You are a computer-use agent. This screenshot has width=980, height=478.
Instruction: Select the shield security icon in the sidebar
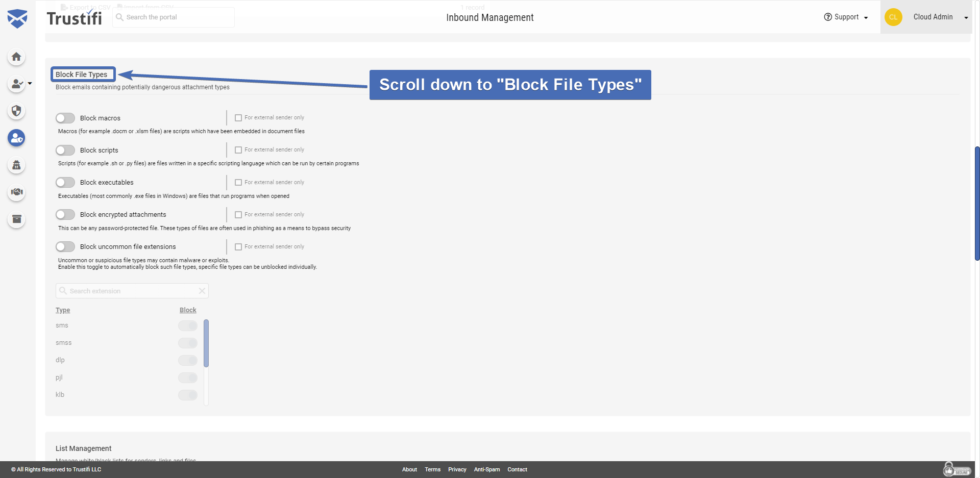[x=16, y=111]
